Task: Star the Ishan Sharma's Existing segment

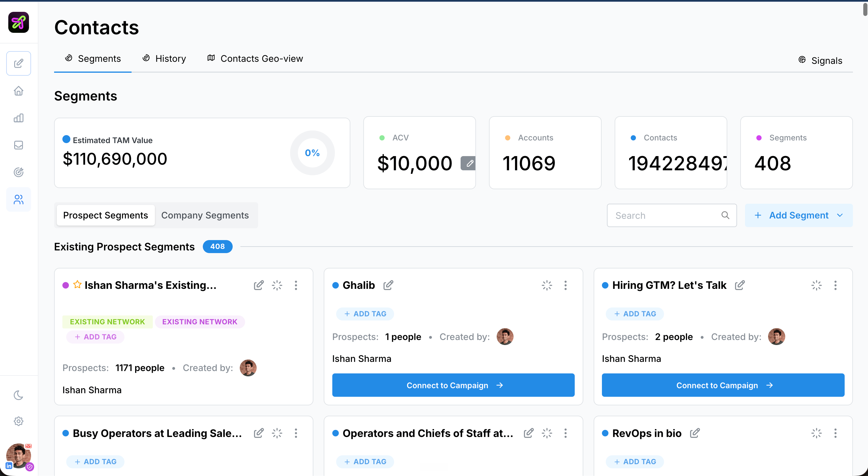Action: 77,285
